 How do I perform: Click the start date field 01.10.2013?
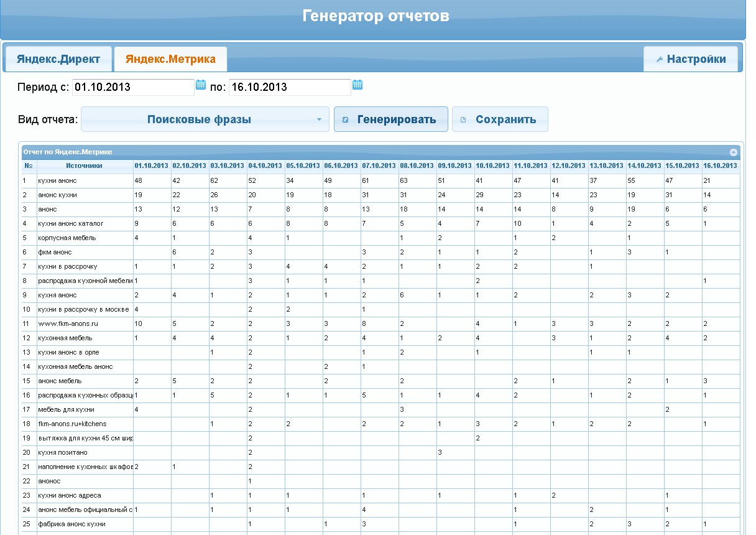click(133, 87)
